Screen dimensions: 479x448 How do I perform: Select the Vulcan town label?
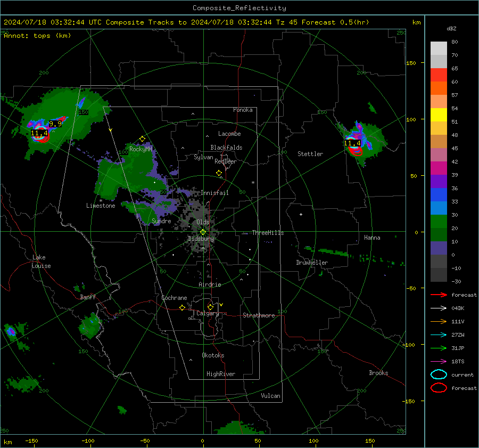(x=270, y=396)
